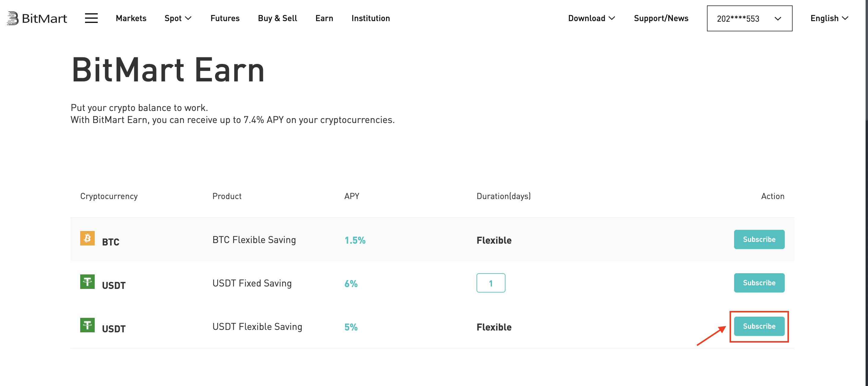868x386 pixels.
Task: Navigate to the Institution page
Action: click(371, 18)
